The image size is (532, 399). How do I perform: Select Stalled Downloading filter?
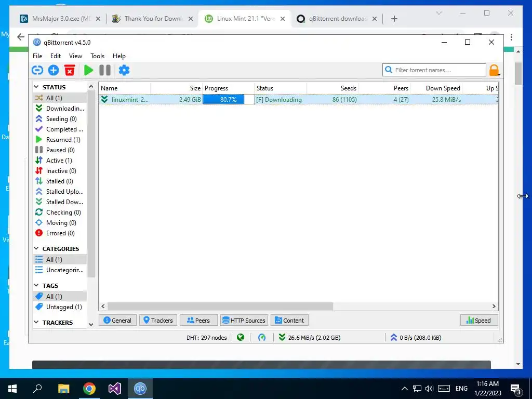60,202
